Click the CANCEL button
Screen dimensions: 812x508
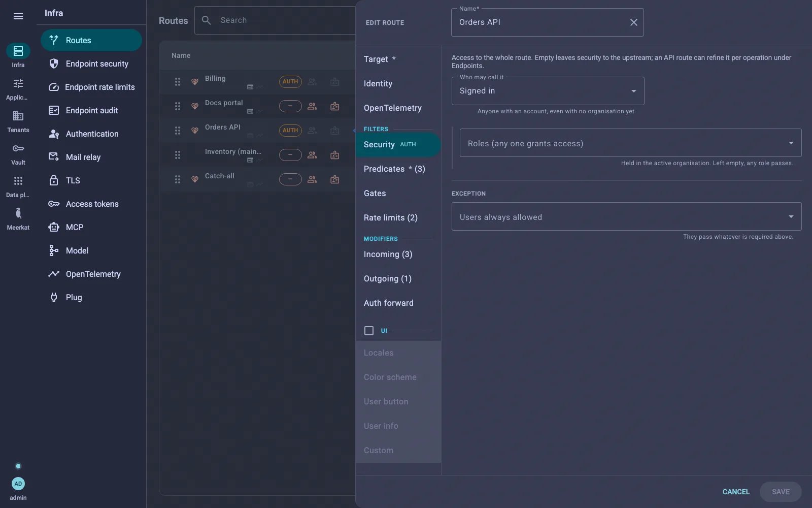(736, 492)
